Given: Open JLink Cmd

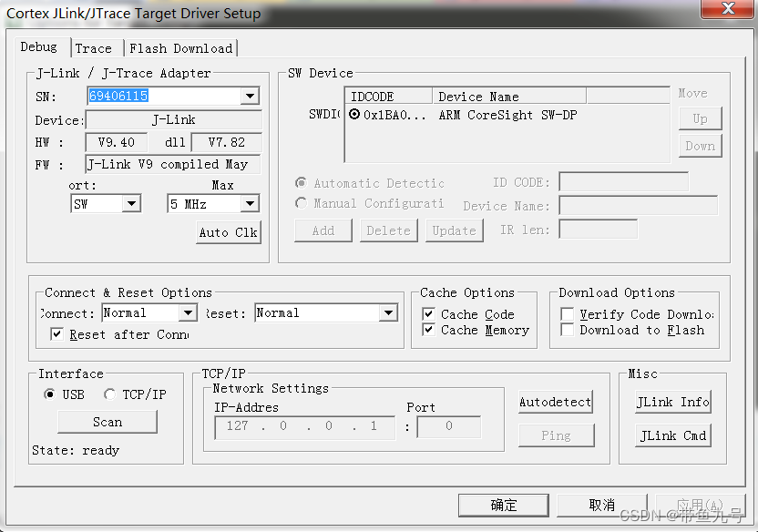Looking at the screenshot, I should pos(673,435).
